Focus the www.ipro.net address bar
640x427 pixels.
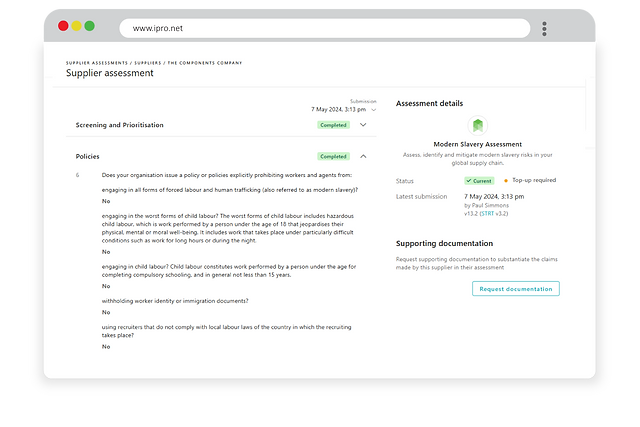pos(324,28)
